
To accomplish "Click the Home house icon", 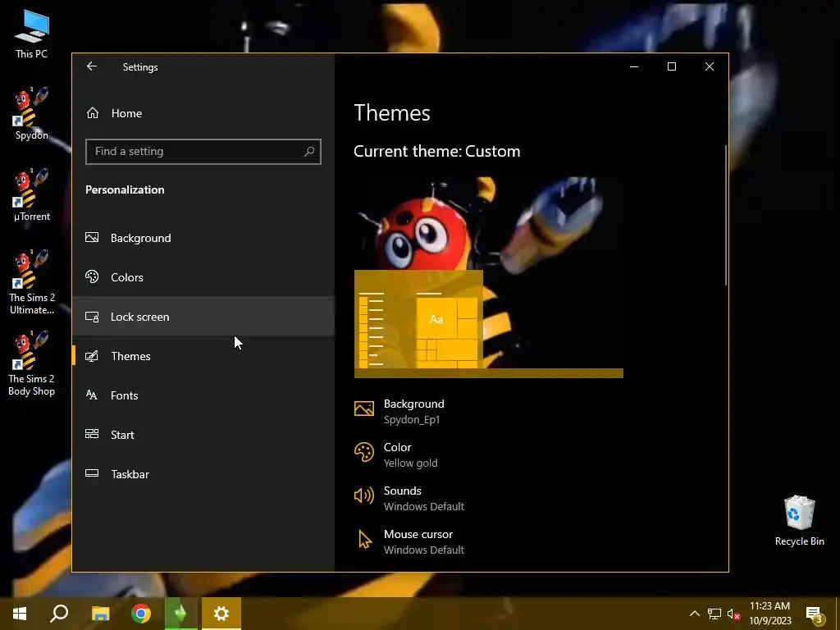I will click(93, 113).
